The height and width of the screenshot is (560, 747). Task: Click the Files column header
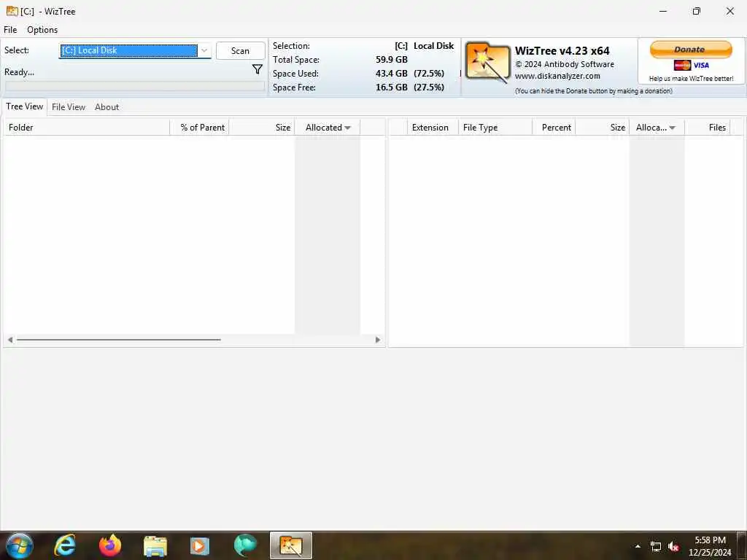coord(708,127)
